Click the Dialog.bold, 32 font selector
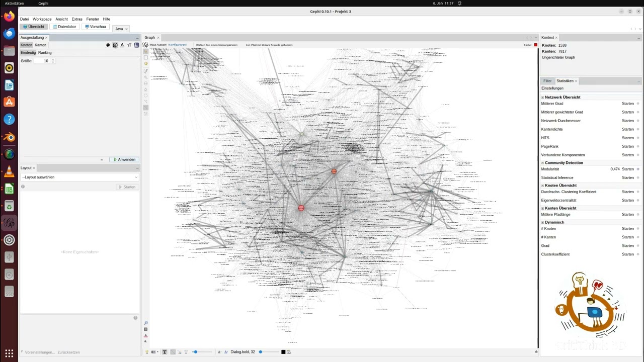 click(x=243, y=352)
